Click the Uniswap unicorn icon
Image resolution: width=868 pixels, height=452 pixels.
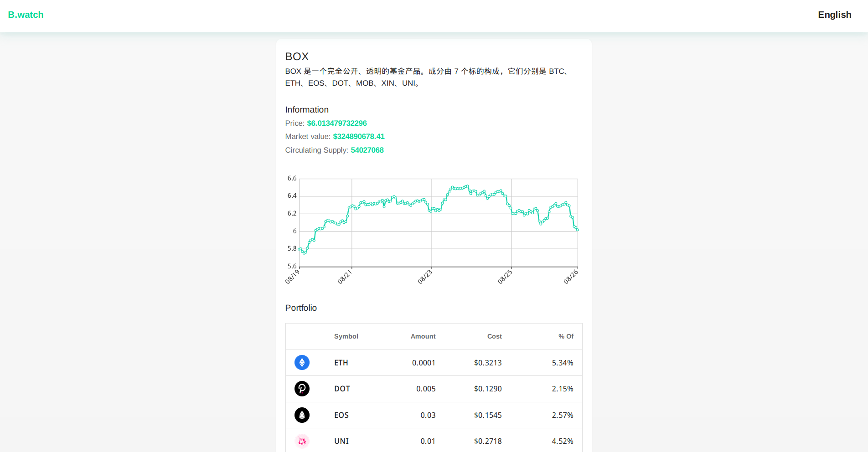coord(302,441)
